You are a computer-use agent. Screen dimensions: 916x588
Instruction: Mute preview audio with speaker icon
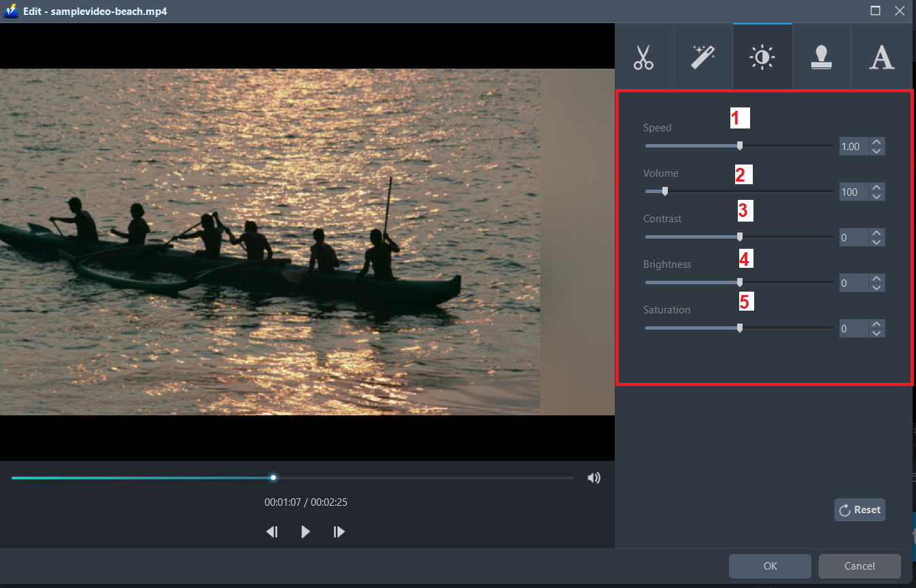[594, 477]
